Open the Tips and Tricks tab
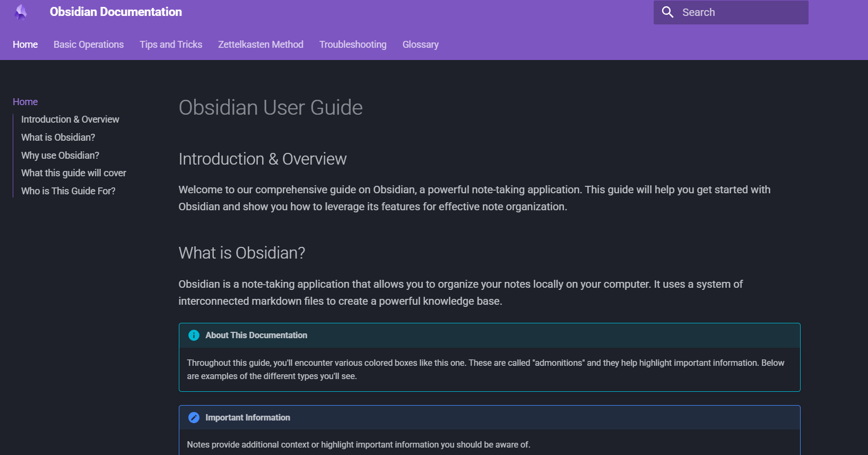 pos(171,45)
